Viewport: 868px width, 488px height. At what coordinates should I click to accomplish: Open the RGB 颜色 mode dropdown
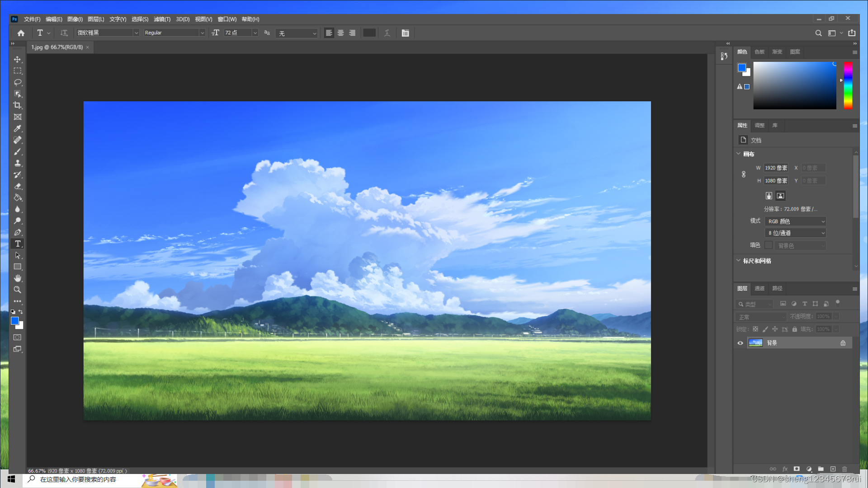coord(796,221)
